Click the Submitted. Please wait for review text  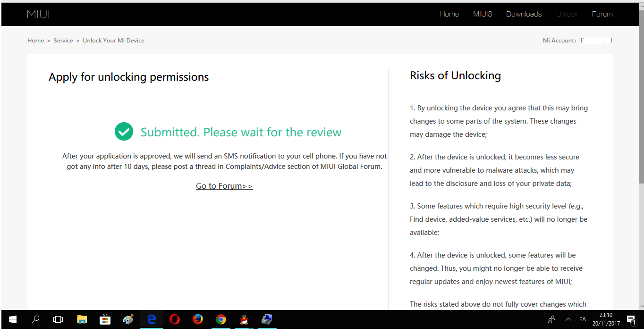coord(241,132)
